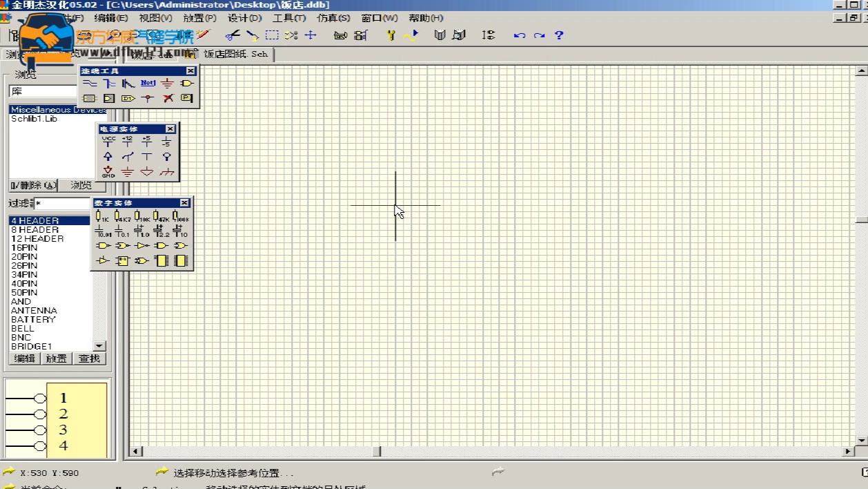868x489 pixels.
Task: Place a -5 power object
Action: pos(166,142)
